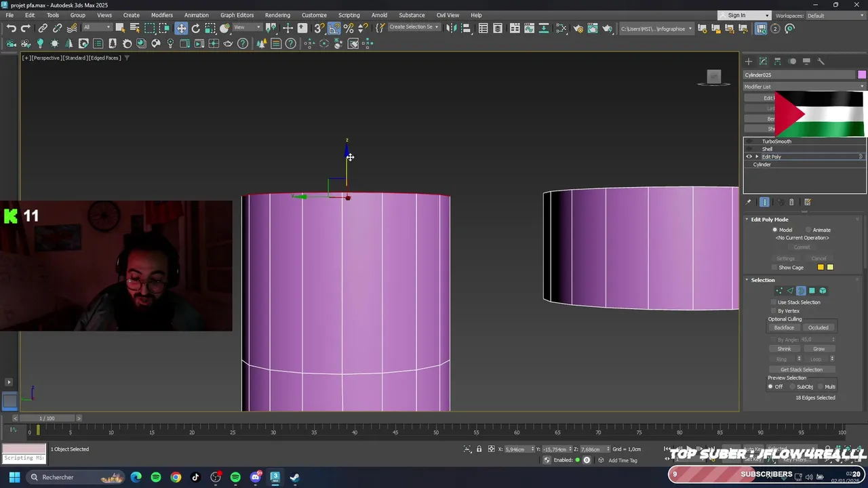
Task: Click the Undo arrow icon
Action: click(11, 28)
